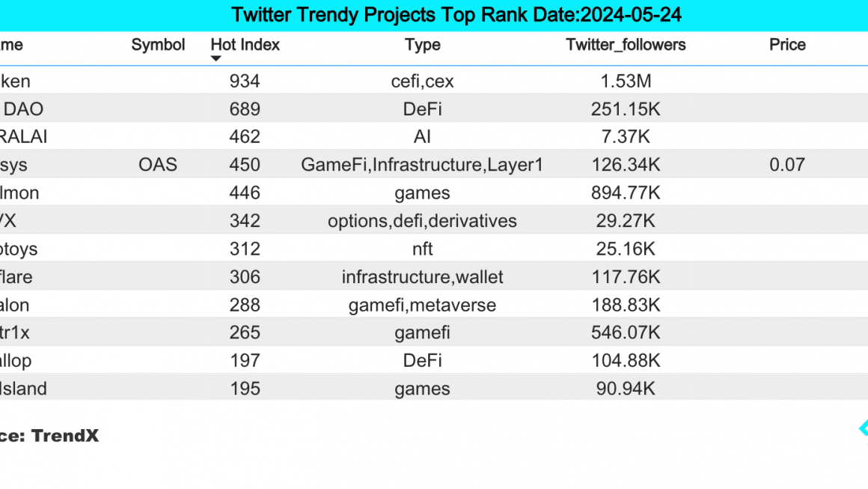Screen dimensions: 868x489
Task: Select the options,defi,derivatives type cell
Action: 422,221
